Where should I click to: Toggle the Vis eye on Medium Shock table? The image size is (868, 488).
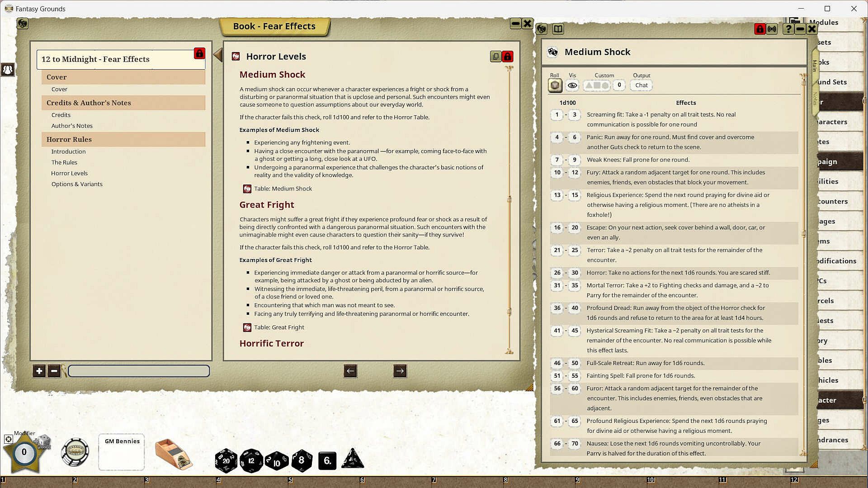point(572,85)
